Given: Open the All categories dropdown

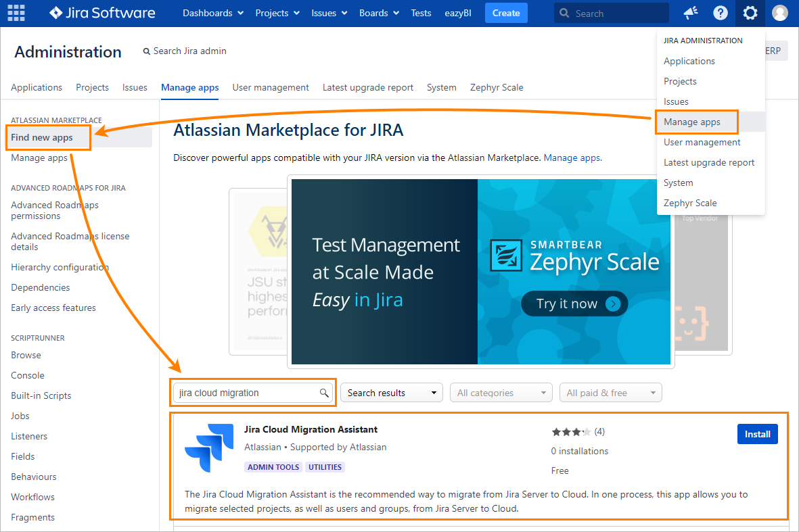Looking at the screenshot, I should (x=501, y=393).
